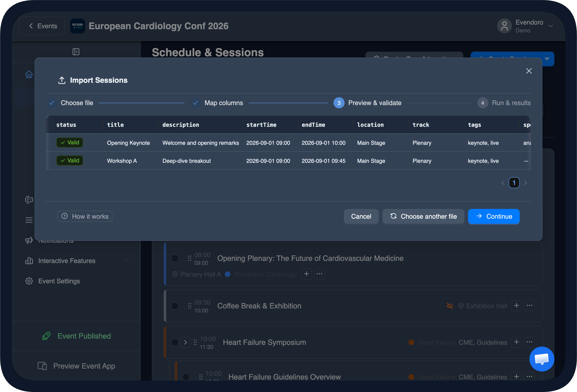Close the Import Sessions dialog

click(x=529, y=71)
